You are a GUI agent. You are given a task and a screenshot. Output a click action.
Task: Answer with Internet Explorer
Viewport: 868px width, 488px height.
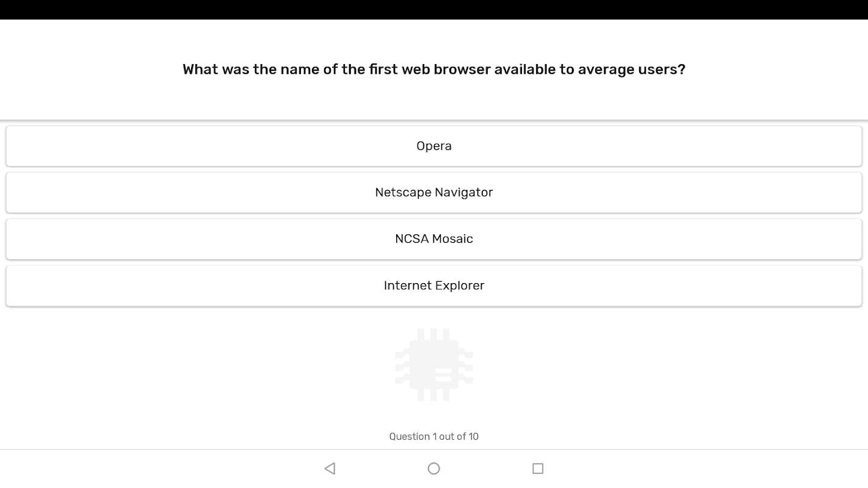[x=434, y=285]
